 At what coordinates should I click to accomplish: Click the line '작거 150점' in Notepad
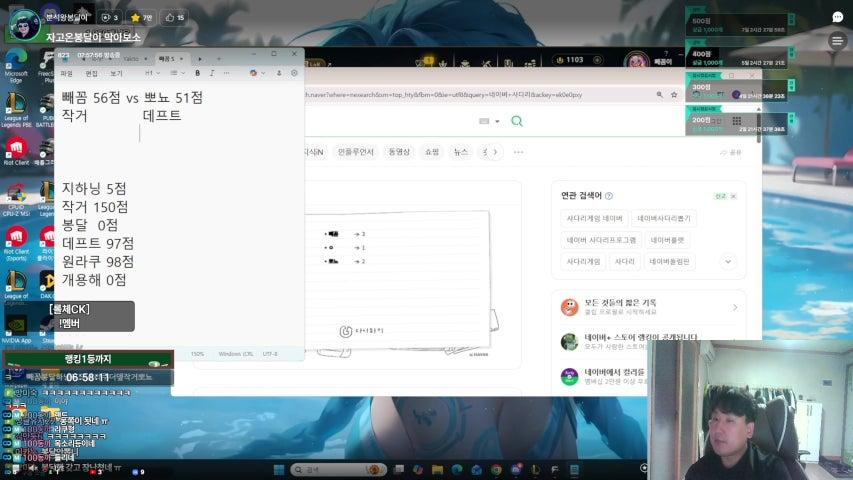pos(95,207)
